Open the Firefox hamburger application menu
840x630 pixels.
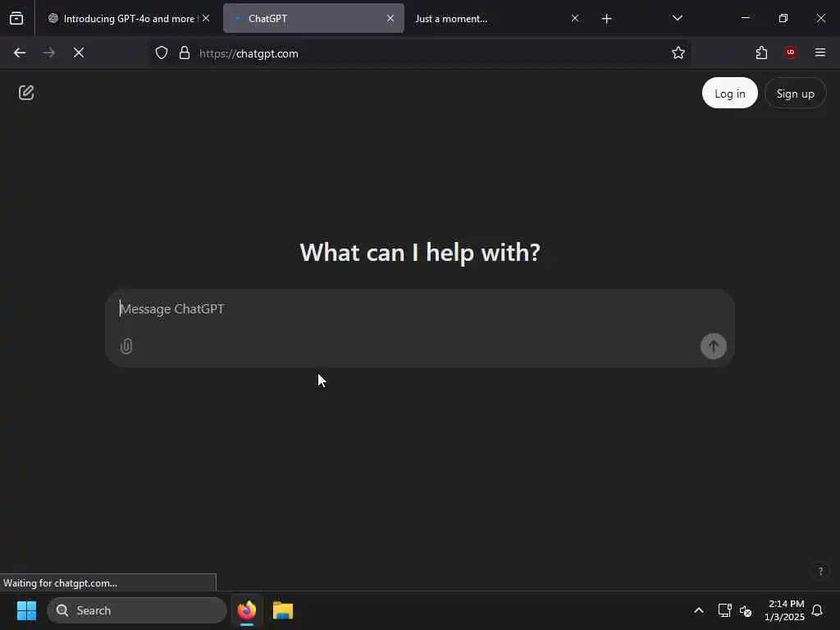point(819,52)
